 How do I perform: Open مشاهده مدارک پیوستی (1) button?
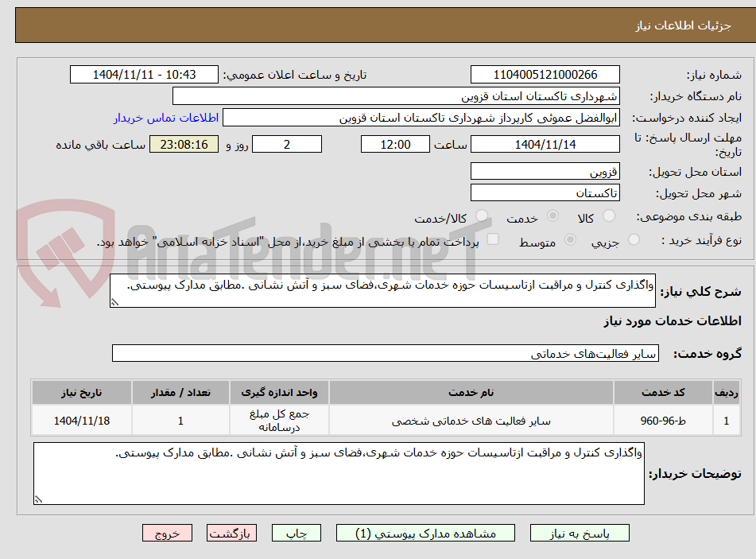(425, 533)
